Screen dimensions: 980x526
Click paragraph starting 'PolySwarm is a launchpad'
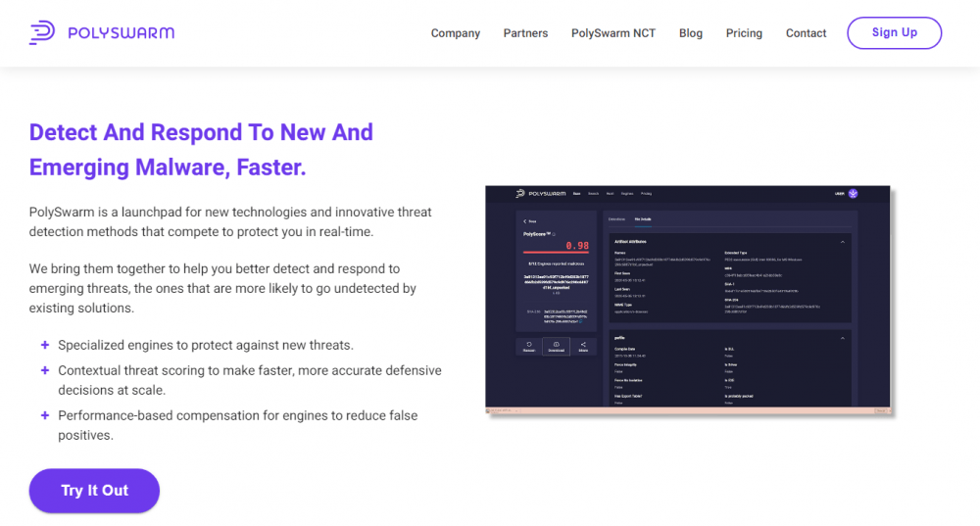pyautogui.click(x=230, y=221)
